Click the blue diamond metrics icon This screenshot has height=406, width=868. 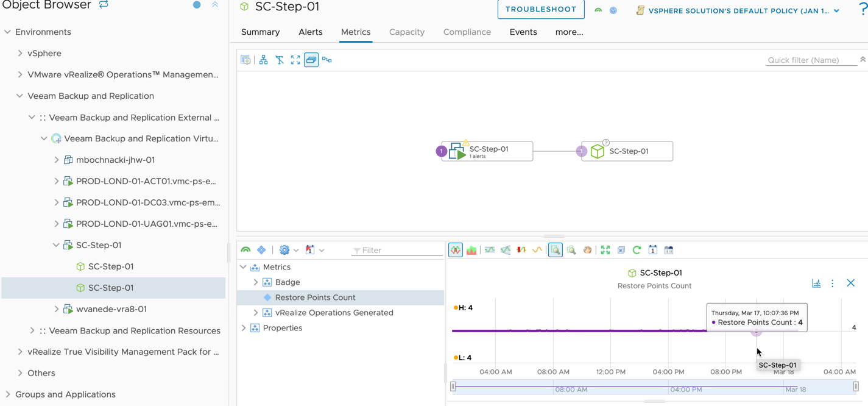pos(261,250)
